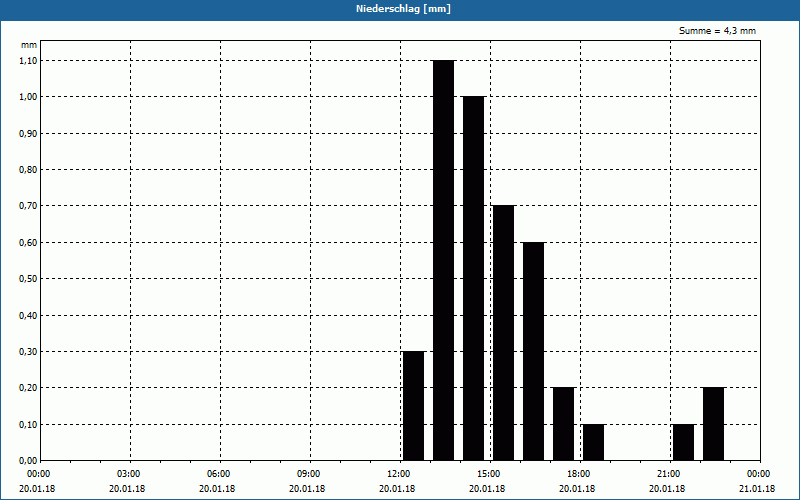Click the 0,30 mm bar after 12:00

[x=413, y=406]
